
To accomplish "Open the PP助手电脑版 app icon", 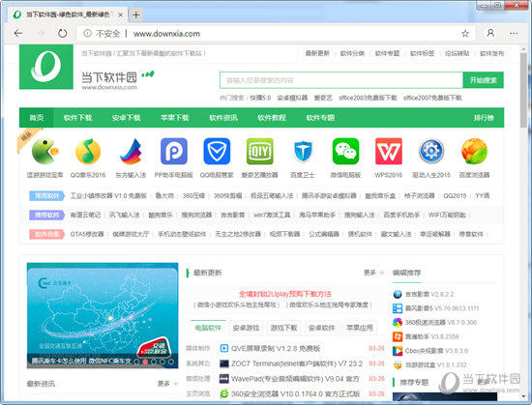I will click(174, 151).
